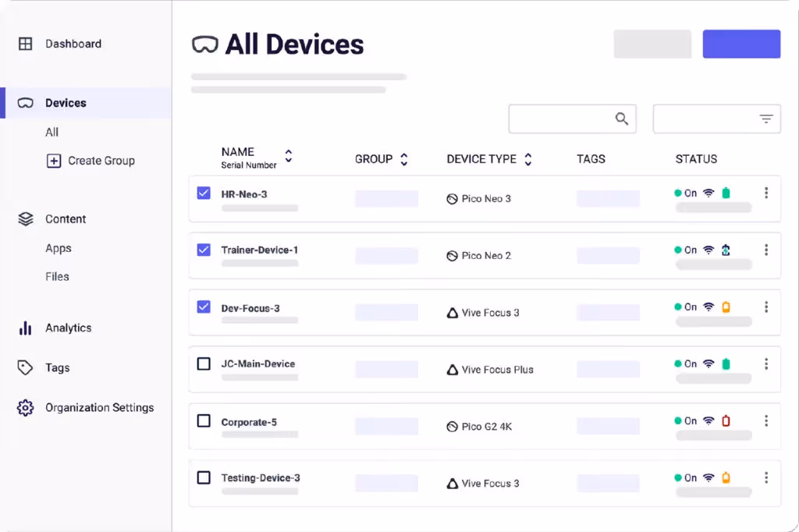Uncheck the HR-Neo-3 checkbox
Screen dimensions: 799x532
point(204,193)
